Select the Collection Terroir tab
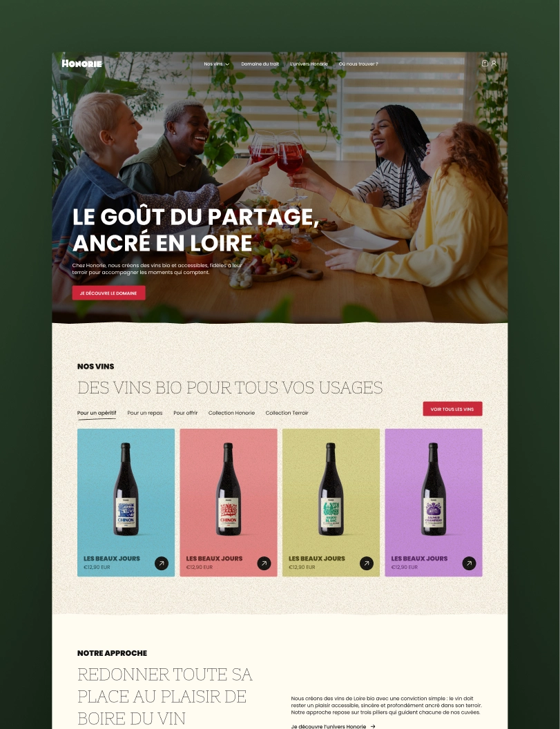560x729 pixels. pos(287,413)
